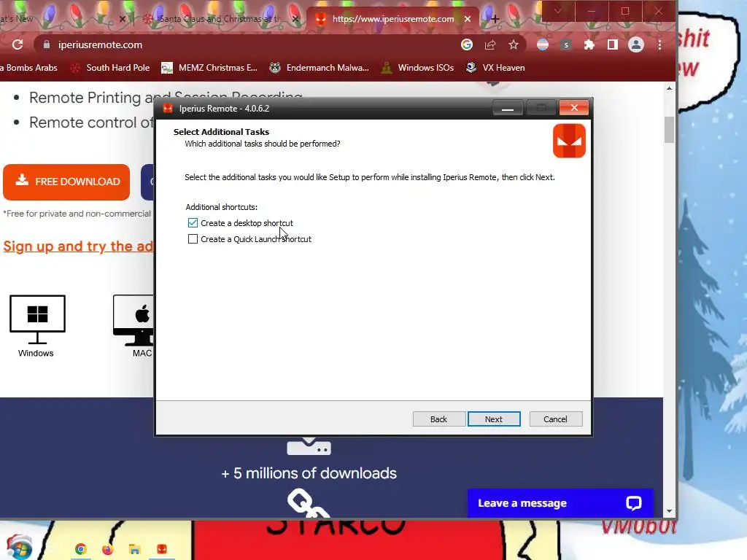This screenshot has height=560, width=747.
Task: Select the Windows platform monitor icon
Action: coord(37,319)
